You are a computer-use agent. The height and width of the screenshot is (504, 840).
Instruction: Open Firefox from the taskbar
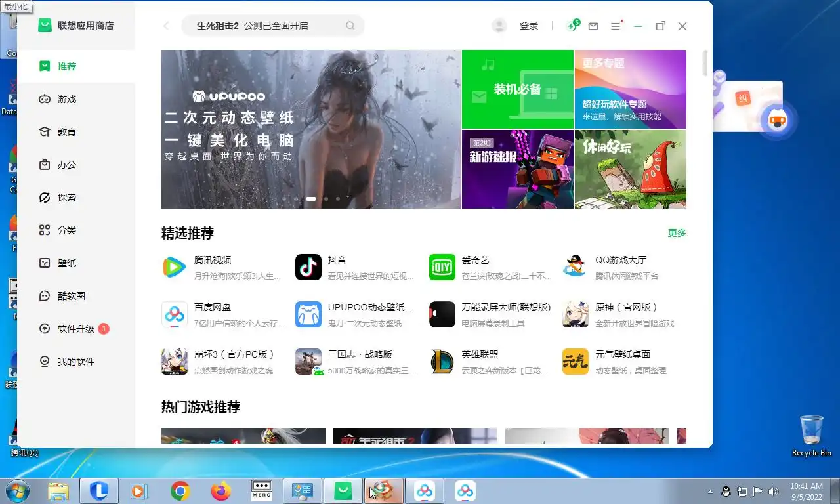point(221,491)
